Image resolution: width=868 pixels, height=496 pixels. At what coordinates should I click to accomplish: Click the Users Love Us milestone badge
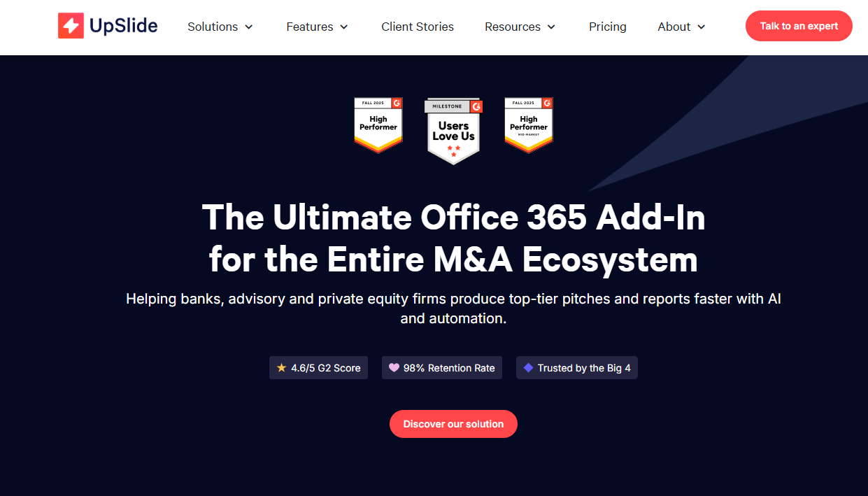pyautogui.click(x=454, y=132)
